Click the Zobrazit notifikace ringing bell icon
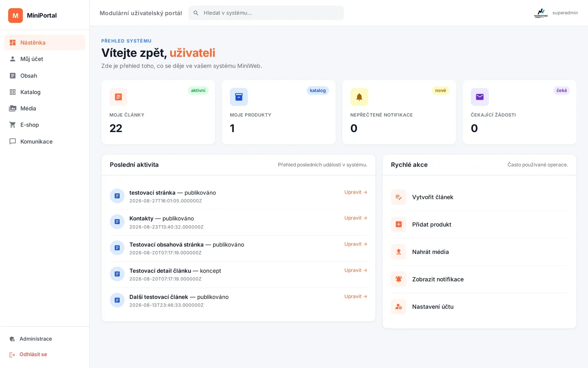Screen dimensions: 588x368 tap(399, 279)
